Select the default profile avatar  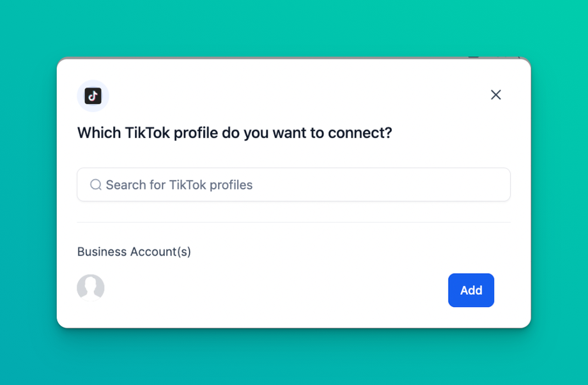point(91,288)
